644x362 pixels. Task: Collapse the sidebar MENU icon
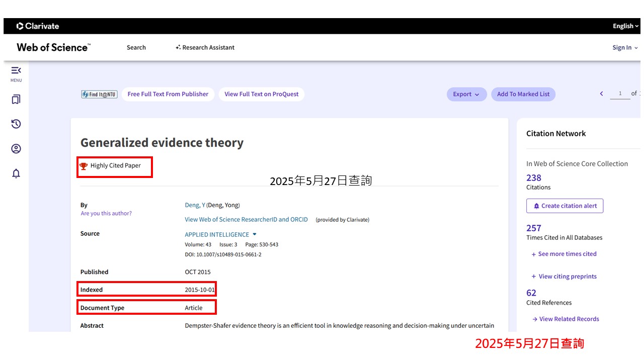tap(16, 70)
